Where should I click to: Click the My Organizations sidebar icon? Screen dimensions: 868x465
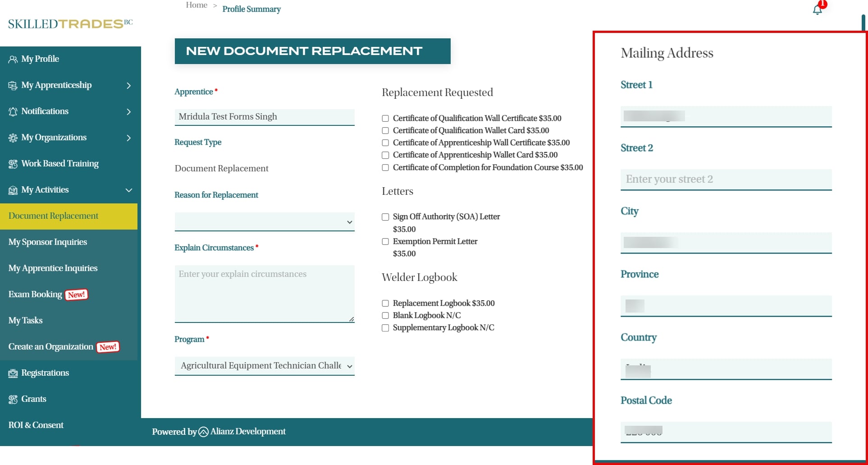[x=13, y=138]
